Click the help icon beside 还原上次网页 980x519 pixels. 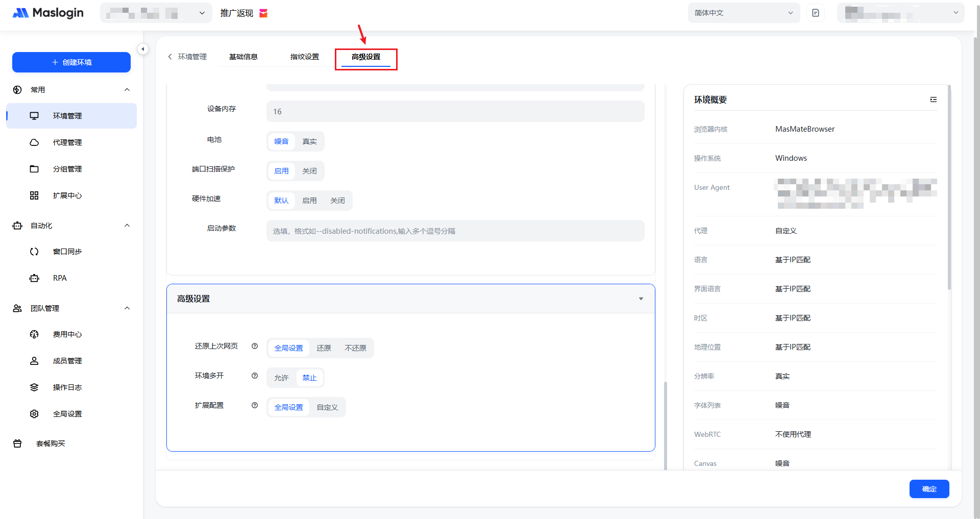coord(255,346)
